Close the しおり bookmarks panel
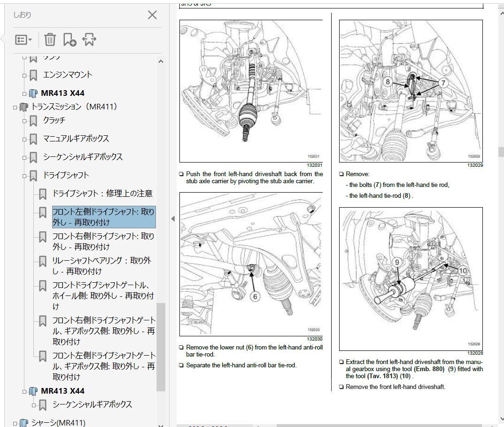 [x=152, y=15]
